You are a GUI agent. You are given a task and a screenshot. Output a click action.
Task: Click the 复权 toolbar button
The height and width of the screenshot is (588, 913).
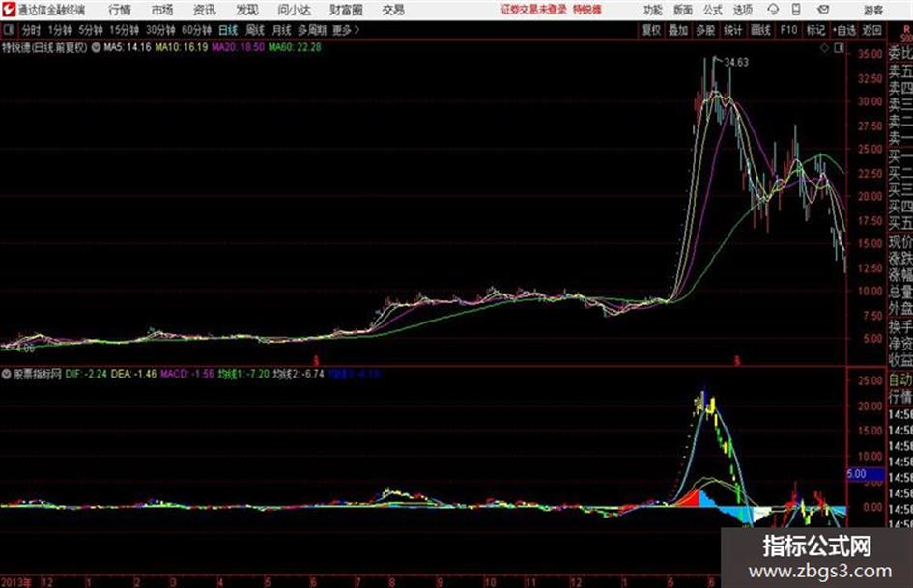pos(651,30)
